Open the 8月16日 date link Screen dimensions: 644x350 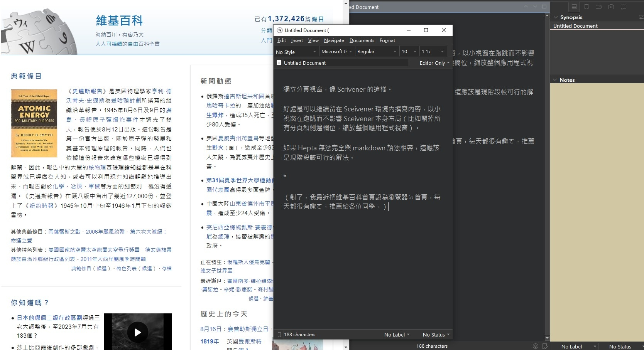coord(211,329)
